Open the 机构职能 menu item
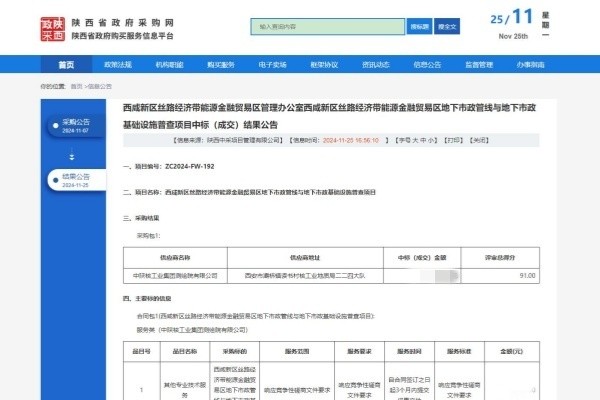 click(169, 64)
